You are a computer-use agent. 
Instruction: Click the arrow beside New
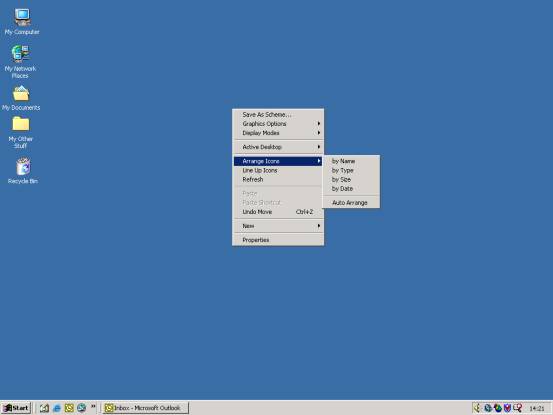[x=318, y=226]
